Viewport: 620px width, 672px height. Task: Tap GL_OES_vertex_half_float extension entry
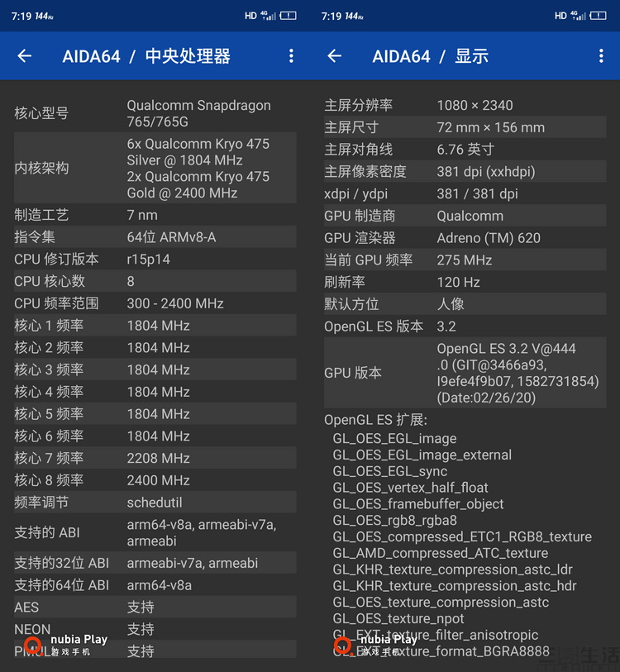[410, 488]
